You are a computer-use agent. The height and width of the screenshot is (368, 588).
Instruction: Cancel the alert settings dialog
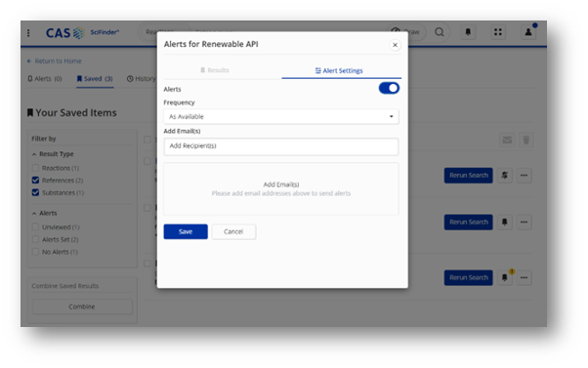pyautogui.click(x=233, y=231)
